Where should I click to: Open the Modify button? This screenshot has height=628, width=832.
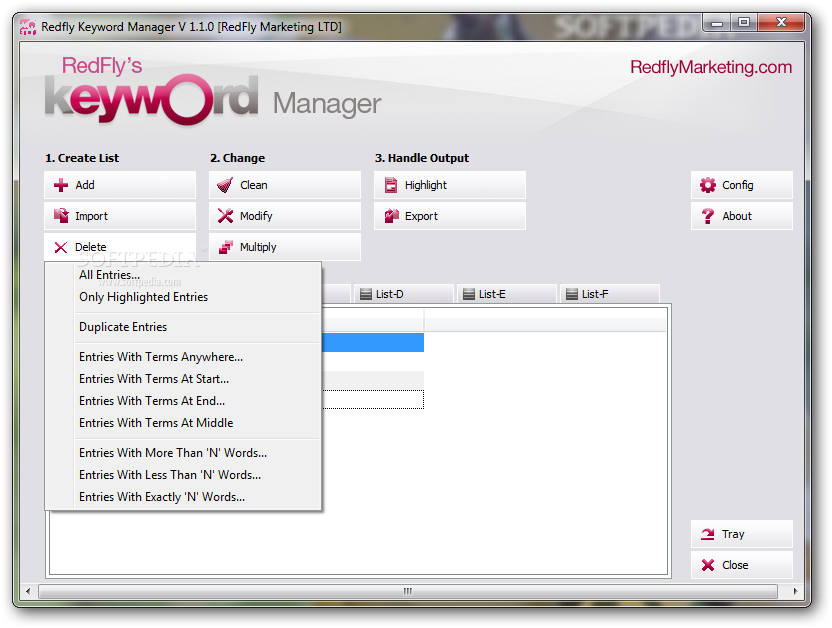(285, 216)
